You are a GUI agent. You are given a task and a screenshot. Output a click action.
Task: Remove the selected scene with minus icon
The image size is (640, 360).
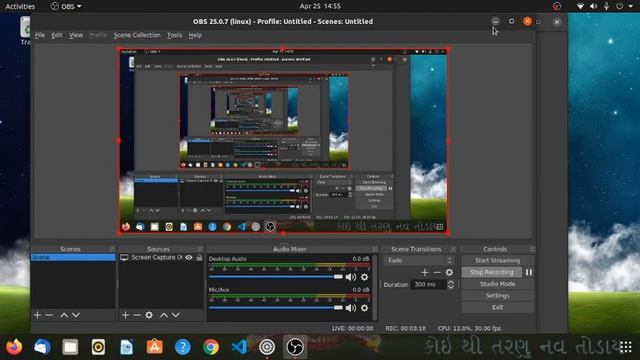click(x=49, y=315)
